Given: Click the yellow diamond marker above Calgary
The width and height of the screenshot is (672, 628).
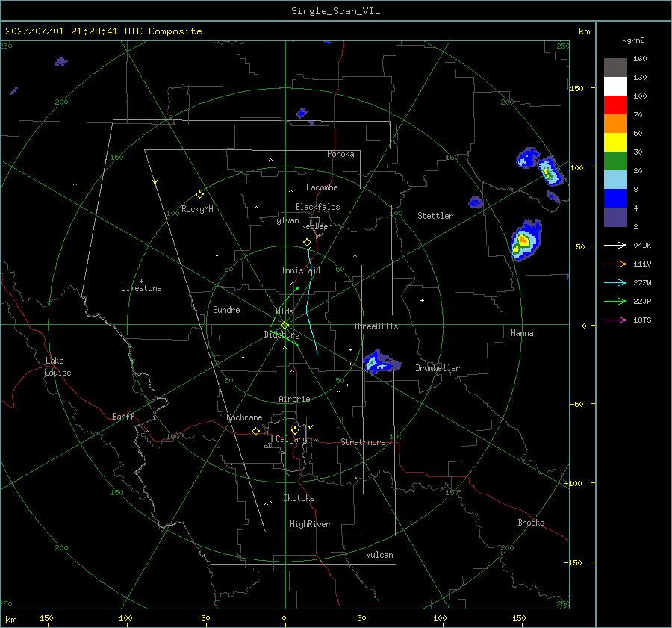Looking at the screenshot, I should [x=295, y=430].
